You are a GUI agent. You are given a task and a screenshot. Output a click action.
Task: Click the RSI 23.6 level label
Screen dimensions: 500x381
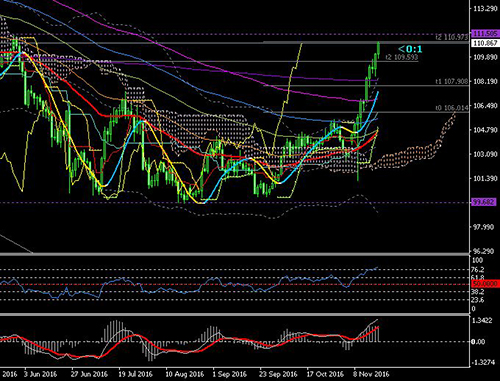(x=478, y=300)
